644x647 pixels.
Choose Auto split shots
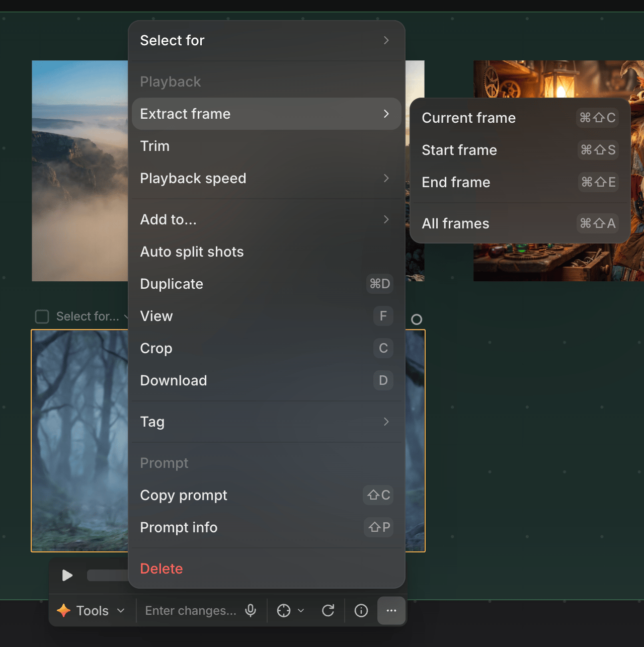[267, 252]
